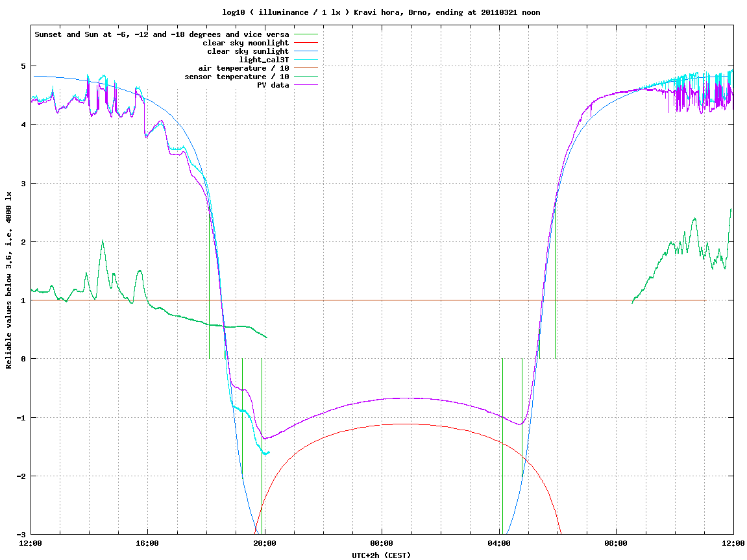Click the orange line sample beside air temperature
This screenshot has width=747, height=560.
click(306, 68)
